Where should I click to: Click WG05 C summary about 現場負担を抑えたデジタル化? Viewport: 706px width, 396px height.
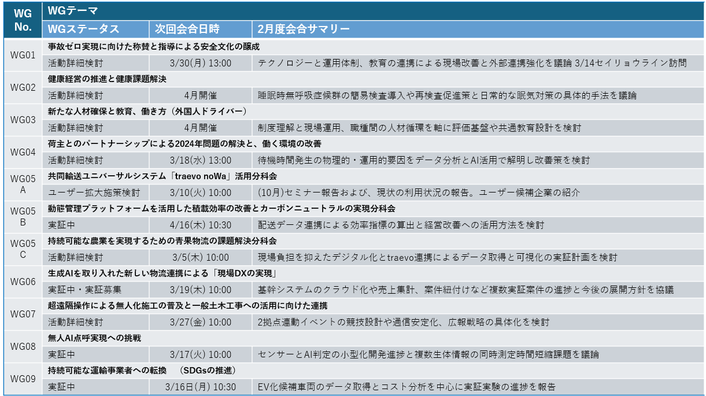(437, 257)
